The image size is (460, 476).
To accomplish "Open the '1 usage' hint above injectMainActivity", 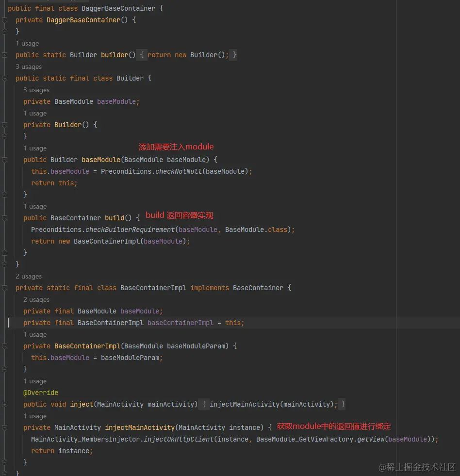I will click(35, 416).
